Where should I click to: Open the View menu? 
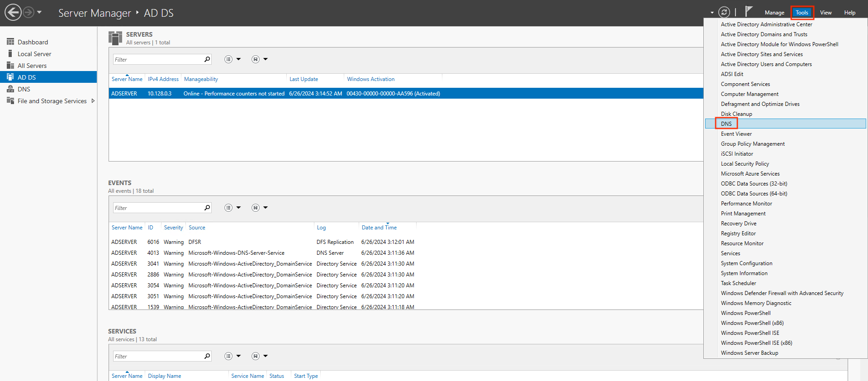[826, 13]
